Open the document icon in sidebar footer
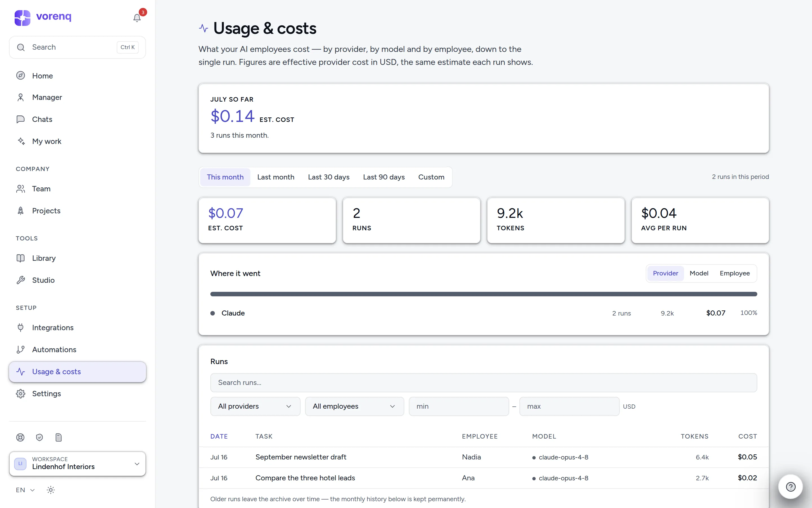 pos(58,437)
